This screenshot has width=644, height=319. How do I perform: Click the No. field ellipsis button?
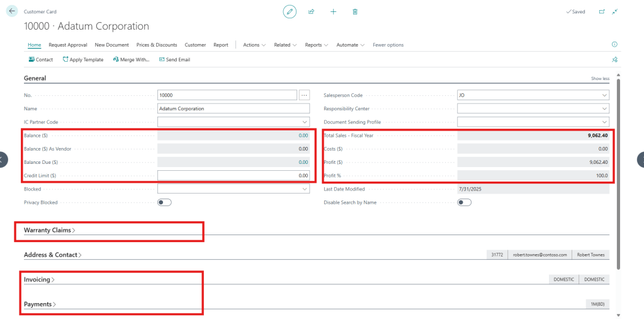point(305,95)
